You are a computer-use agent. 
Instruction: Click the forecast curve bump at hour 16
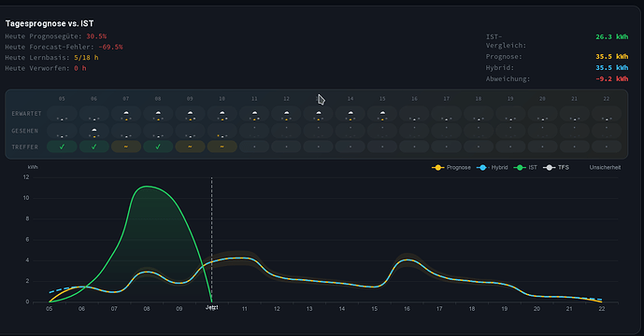tap(407, 259)
